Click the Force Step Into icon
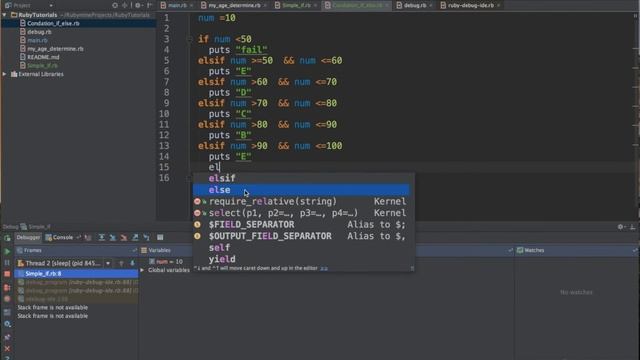Viewport: 640px width, 360px height. point(124,238)
